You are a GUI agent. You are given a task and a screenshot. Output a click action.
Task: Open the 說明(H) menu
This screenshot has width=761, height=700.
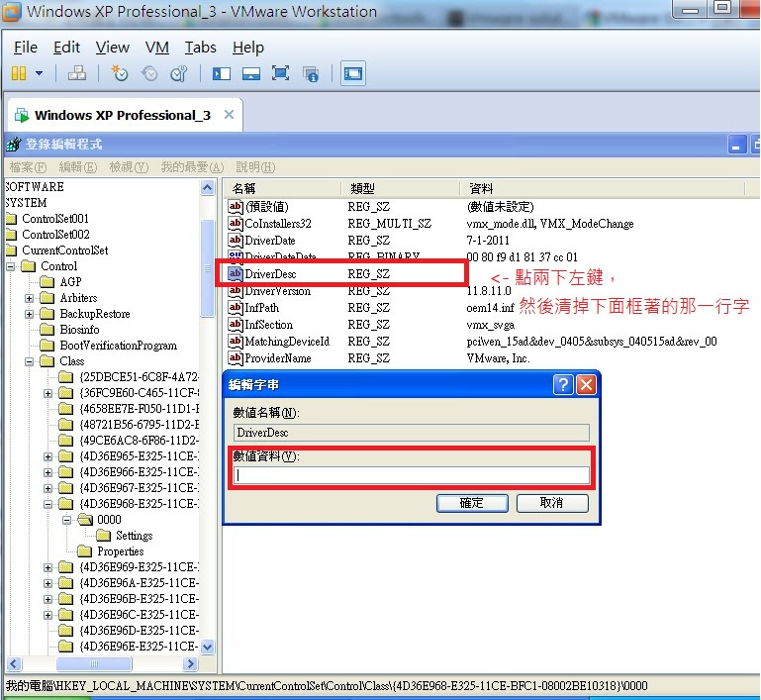[x=255, y=167]
